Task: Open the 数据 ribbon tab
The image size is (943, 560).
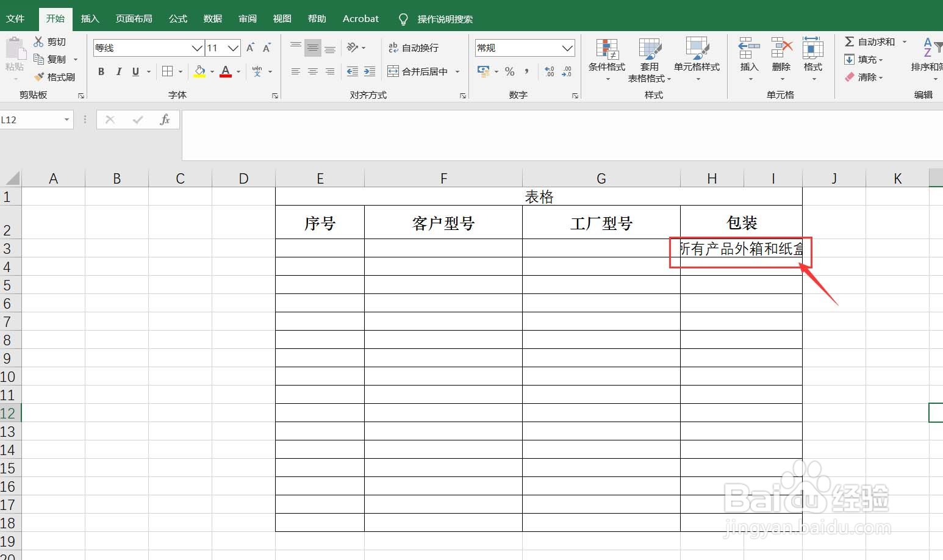Action: click(212, 18)
